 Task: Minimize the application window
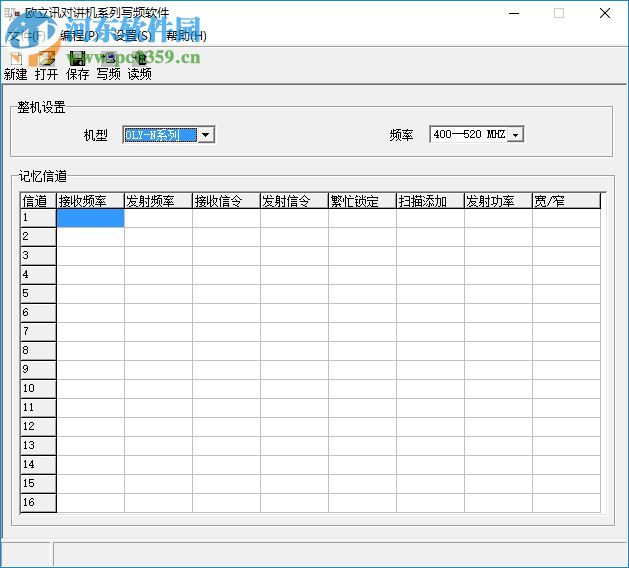click(514, 13)
